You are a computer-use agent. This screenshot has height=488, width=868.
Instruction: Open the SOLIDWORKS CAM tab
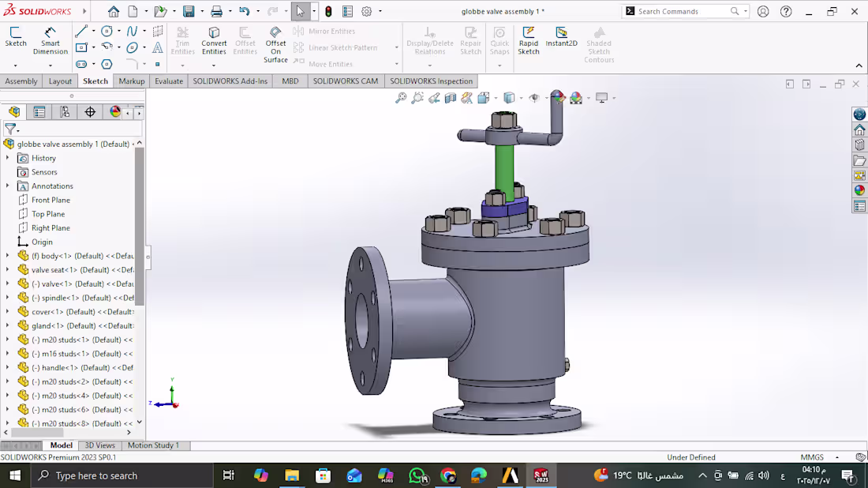345,81
